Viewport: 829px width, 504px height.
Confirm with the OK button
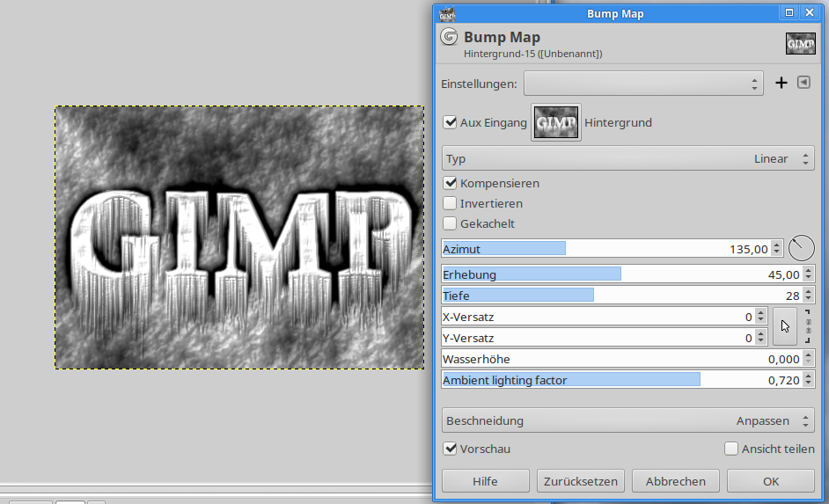pos(771,481)
